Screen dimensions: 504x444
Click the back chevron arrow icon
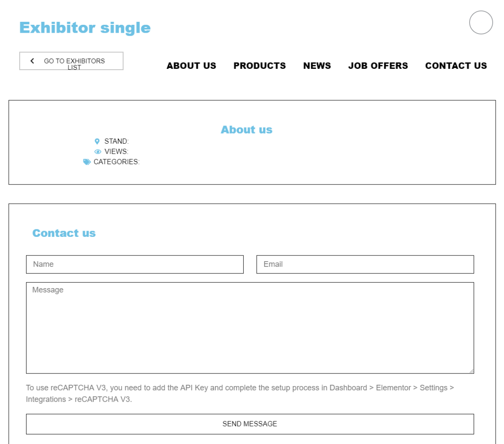click(32, 61)
